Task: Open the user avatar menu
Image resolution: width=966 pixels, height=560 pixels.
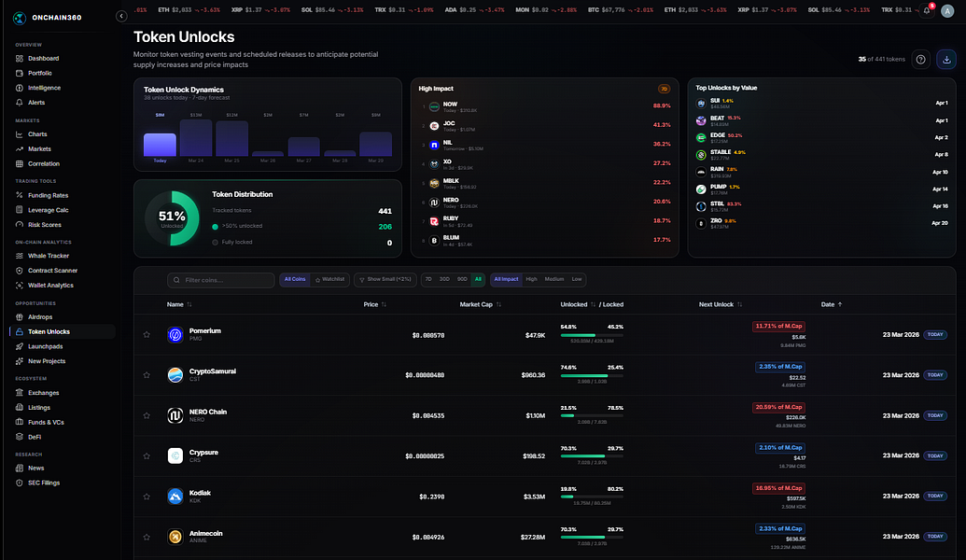Action: point(947,12)
